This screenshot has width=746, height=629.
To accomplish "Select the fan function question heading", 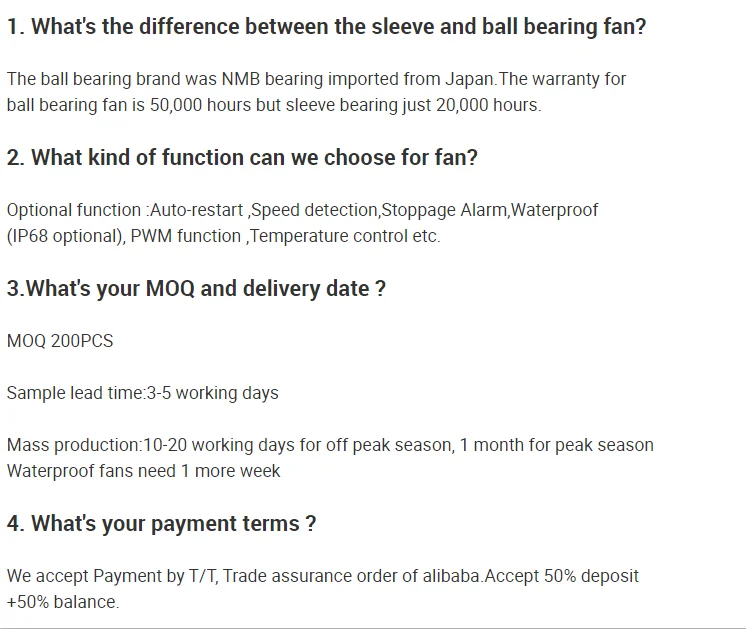I will click(242, 157).
